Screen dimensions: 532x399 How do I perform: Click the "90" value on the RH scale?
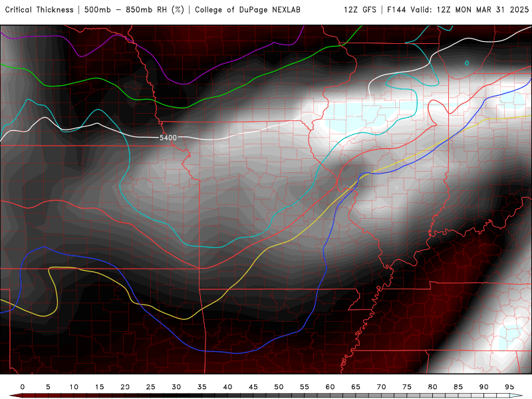click(484, 387)
